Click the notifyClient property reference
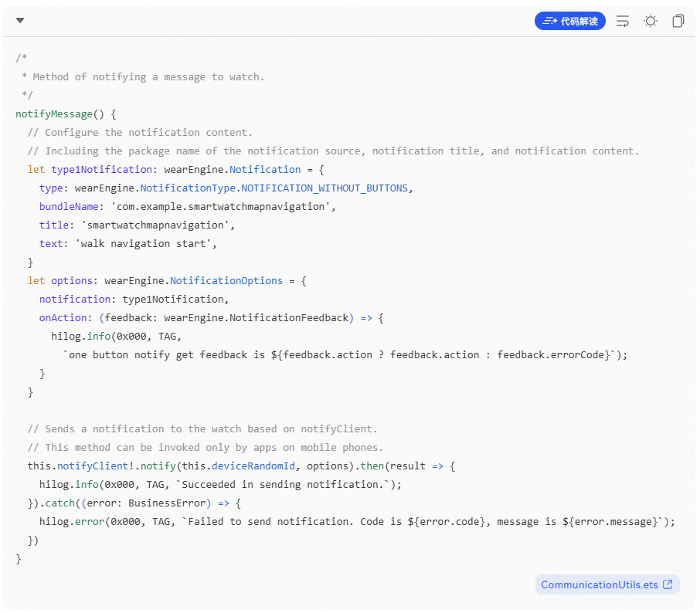The image size is (700, 613). click(x=93, y=466)
